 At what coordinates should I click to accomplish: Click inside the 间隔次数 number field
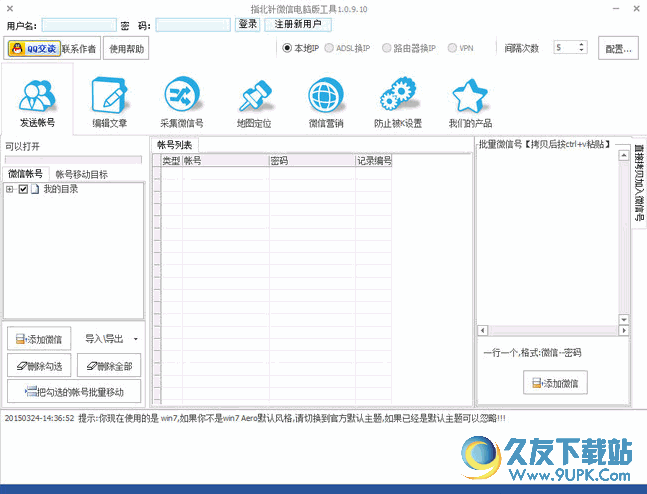pyautogui.click(x=566, y=47)
